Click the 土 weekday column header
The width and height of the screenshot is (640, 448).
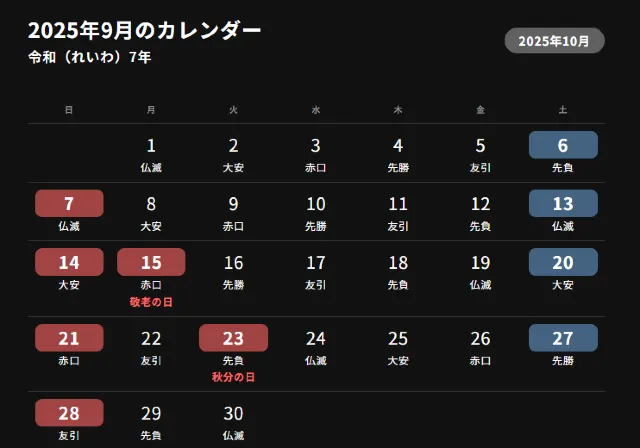point(563,110)
